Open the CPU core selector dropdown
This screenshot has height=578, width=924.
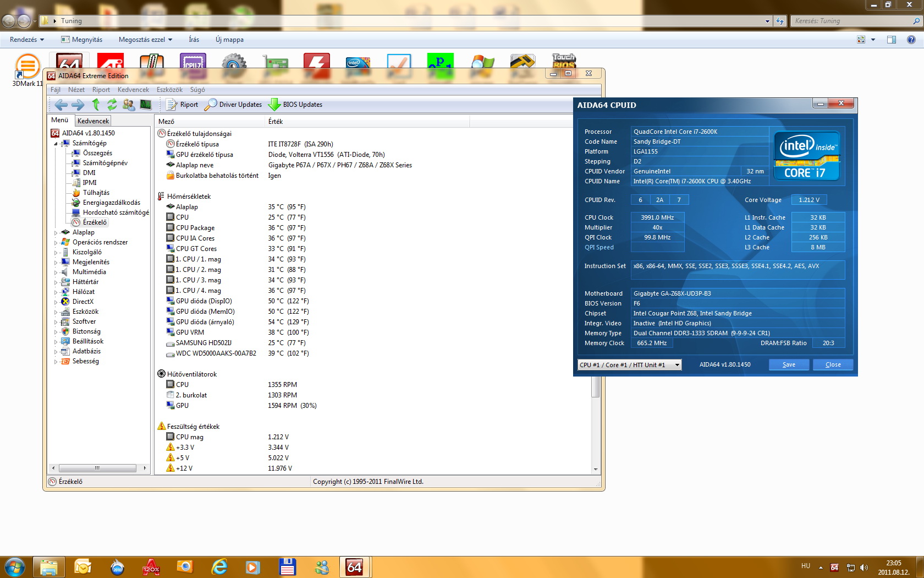click(x=630, y=365)
